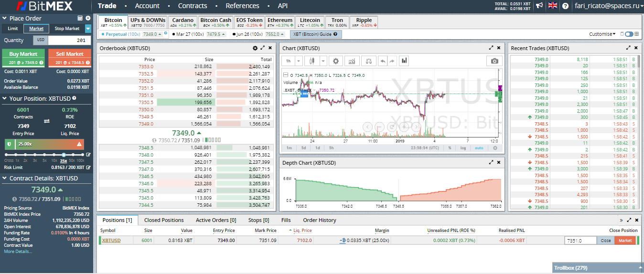Expand the bottom panel tabs overflow arrow

[621, 220]
